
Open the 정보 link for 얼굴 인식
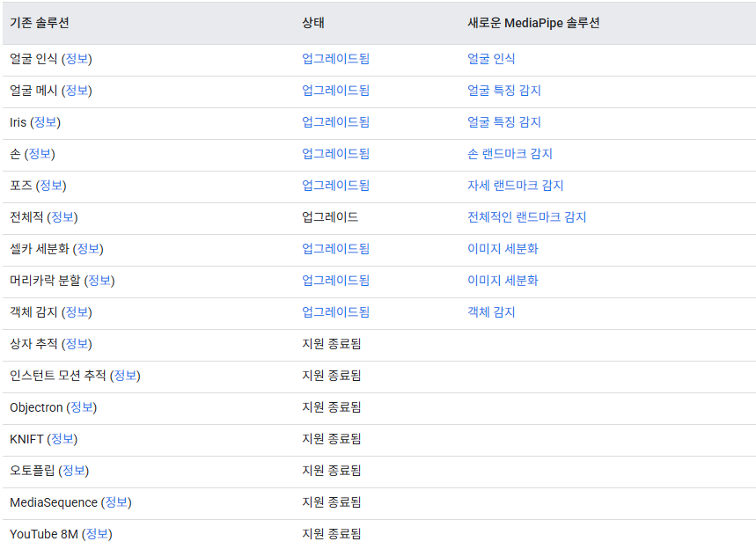coord(77,59)
